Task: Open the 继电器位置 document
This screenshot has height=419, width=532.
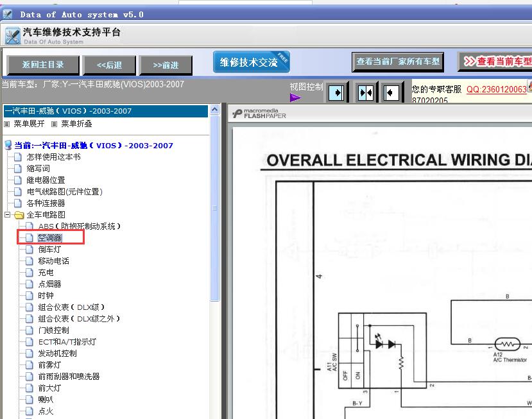Action: 46,180
